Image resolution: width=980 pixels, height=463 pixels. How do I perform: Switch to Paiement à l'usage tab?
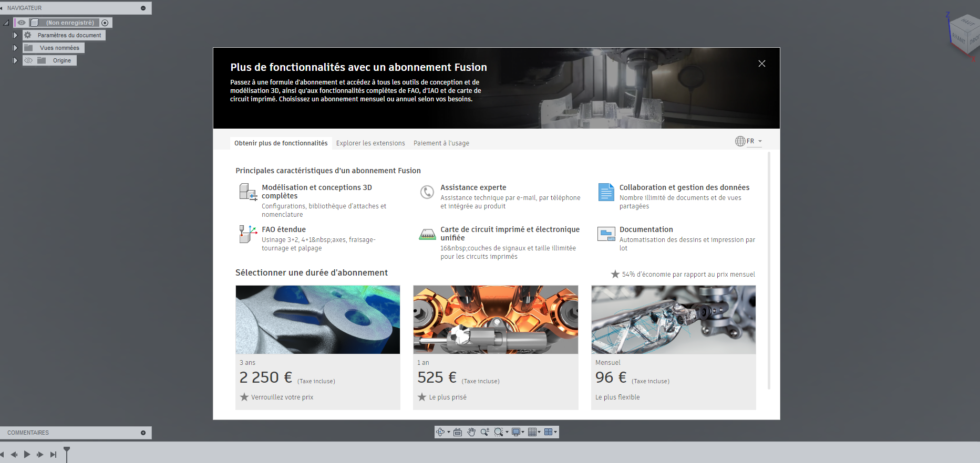click(x=441, y=143)
